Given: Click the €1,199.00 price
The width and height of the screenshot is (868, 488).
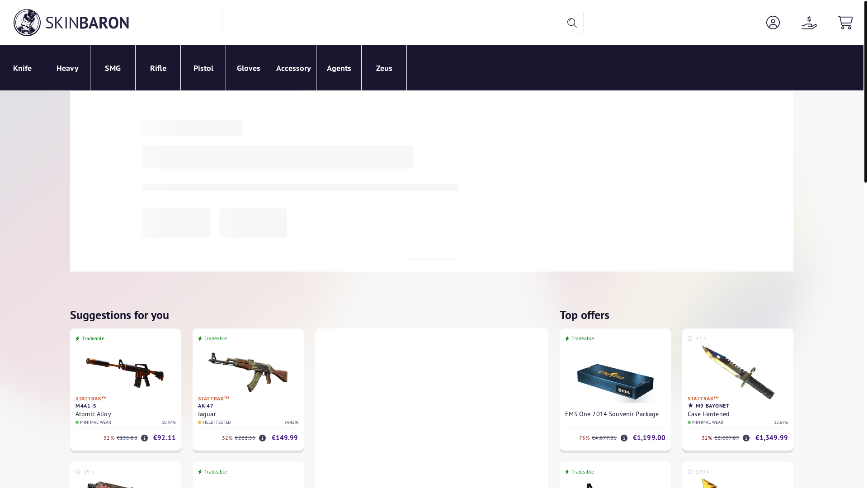Looking at the screenshot, I should click(x=649, y=438).
